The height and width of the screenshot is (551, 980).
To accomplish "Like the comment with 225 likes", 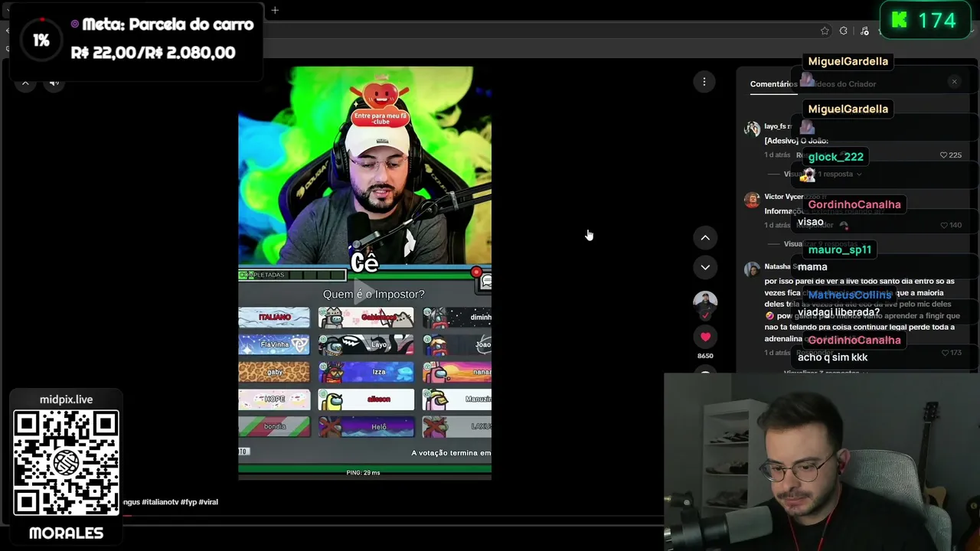I will 944,155.
